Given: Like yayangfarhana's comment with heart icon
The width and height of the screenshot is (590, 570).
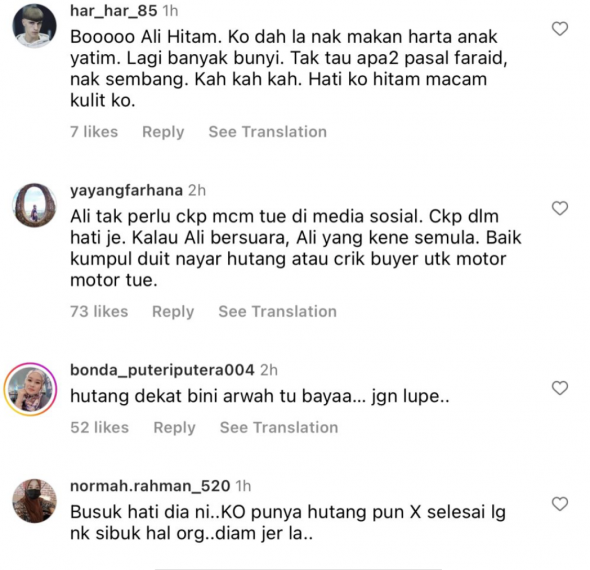Looking at the screenshot, I should [560, 208].
